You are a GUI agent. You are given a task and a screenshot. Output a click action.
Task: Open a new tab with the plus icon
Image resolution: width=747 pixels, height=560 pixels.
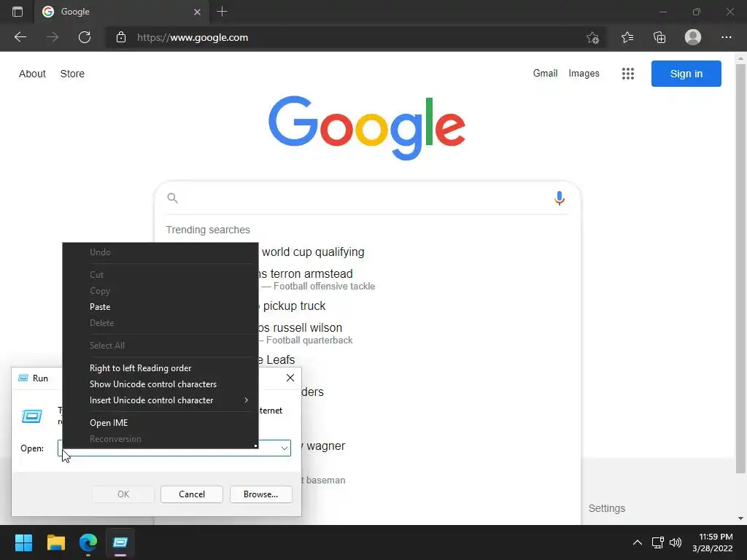click(222, 12)
